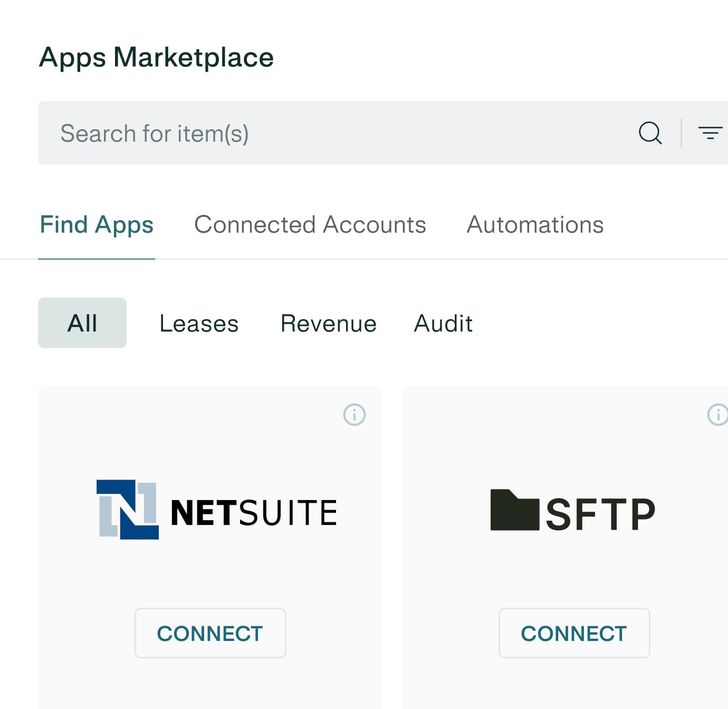Filter apps by Audit
728x709 pixels.
click(x=443, y=323)
